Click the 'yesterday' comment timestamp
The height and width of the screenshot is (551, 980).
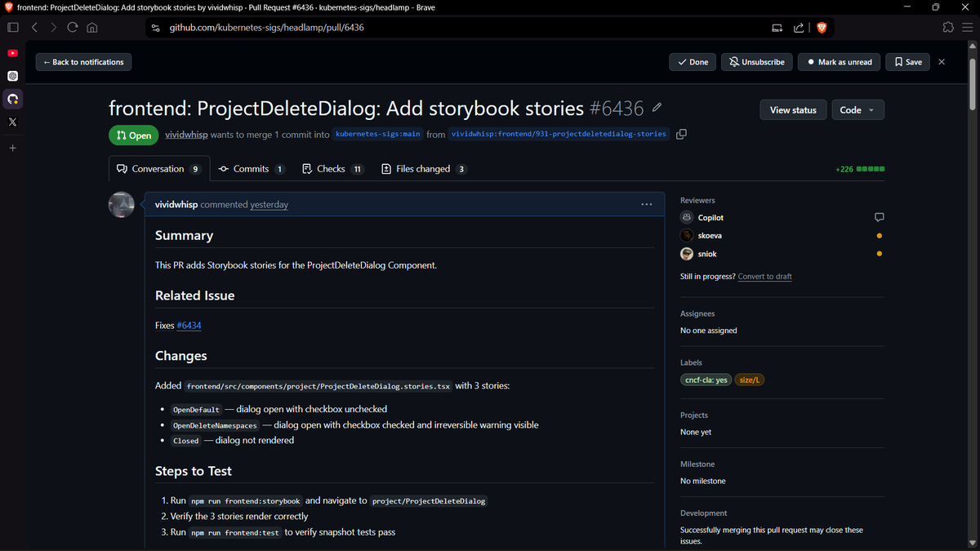269,205
